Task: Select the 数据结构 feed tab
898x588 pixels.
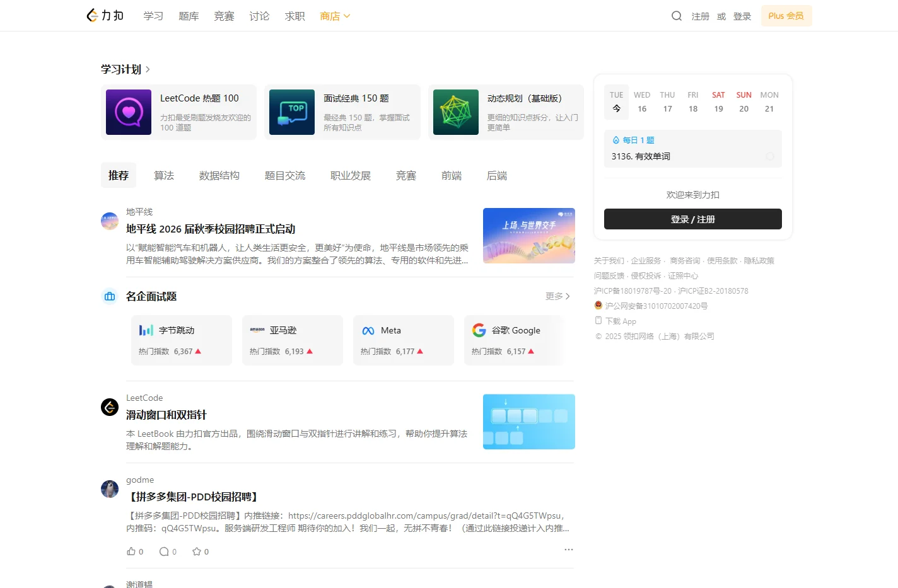Action: [x=219, y=175]
